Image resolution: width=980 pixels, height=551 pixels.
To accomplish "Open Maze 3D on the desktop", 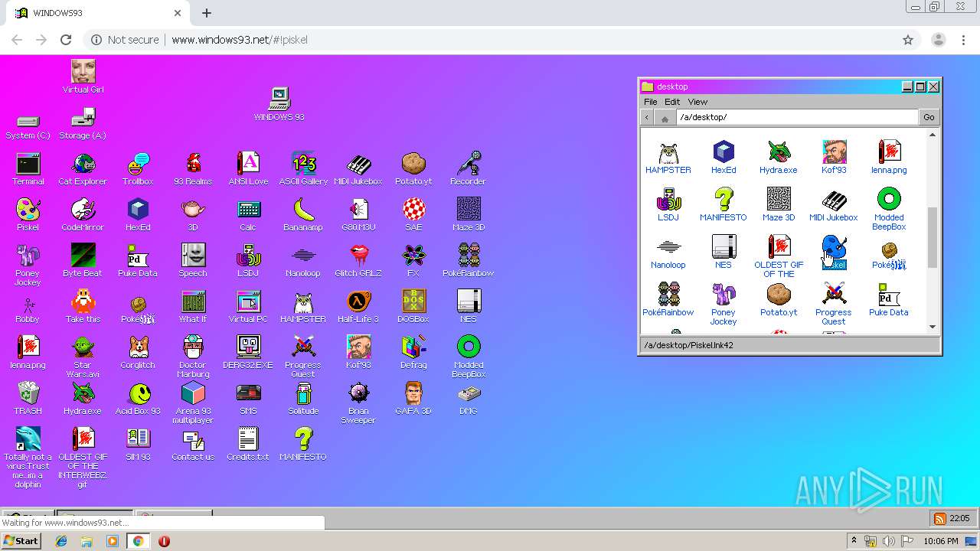I will [468, 215].
